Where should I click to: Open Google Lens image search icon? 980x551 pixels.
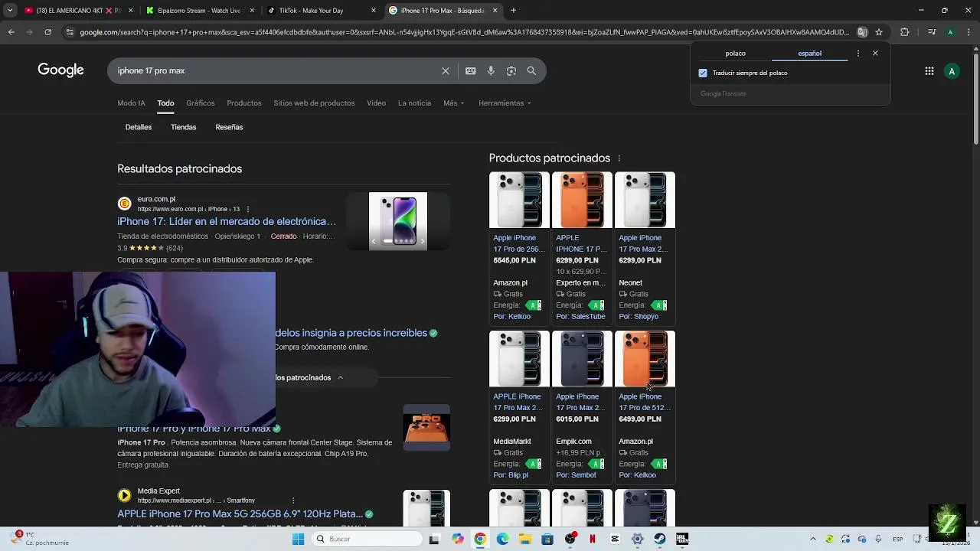click(x=511, y=70)
